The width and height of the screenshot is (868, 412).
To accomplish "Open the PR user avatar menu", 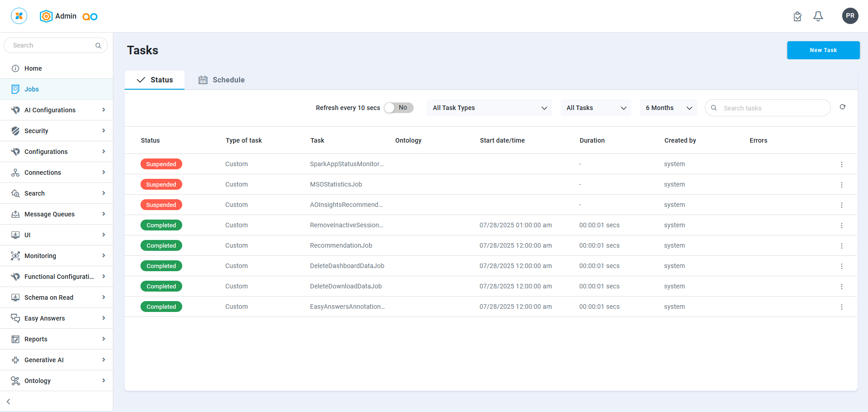I will click(850, 16).
